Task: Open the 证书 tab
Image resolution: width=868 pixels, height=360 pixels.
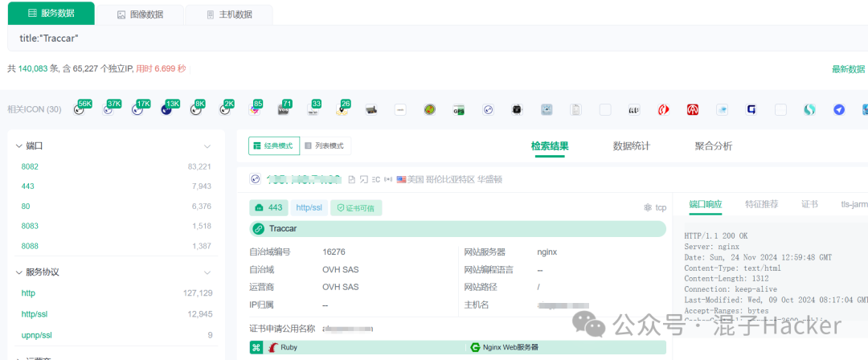Action: [x=809, y=204]
